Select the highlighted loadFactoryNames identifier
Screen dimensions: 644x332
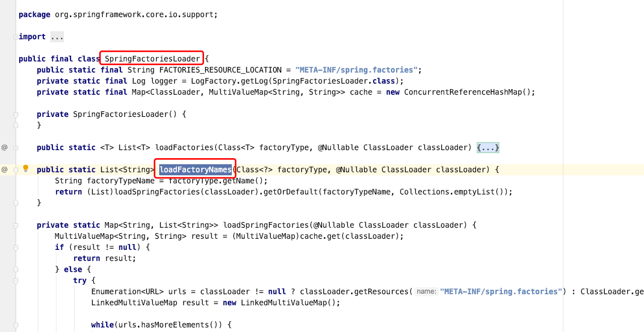195,169
